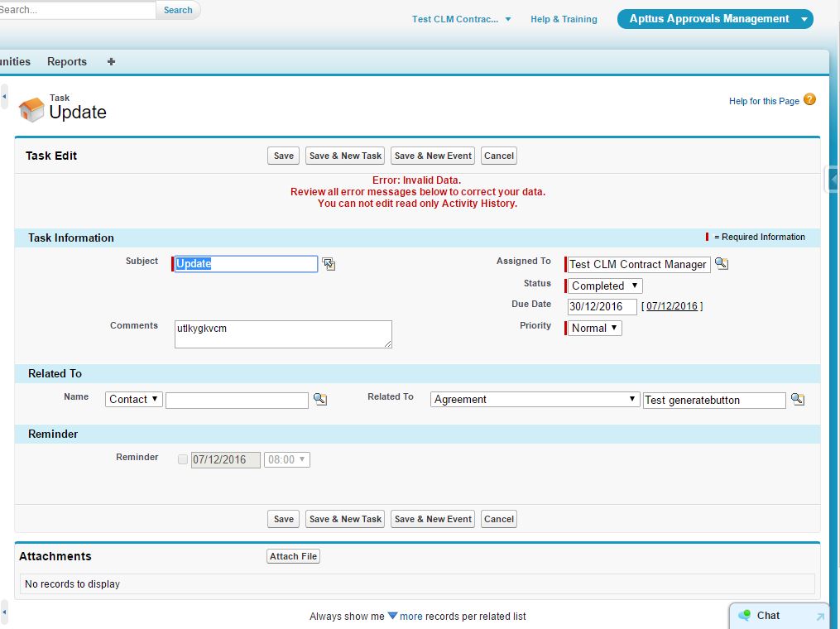Image resolution: width=840 pixels, height=629 pixels.
Task: Open the Priority dropdown showing Normal
Action: coord(594,328)
